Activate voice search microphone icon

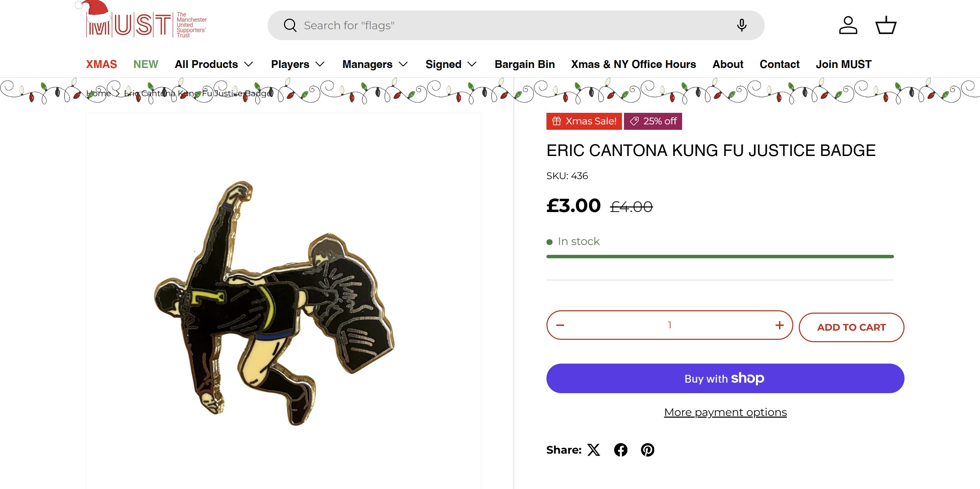click(x=741, y=25)
